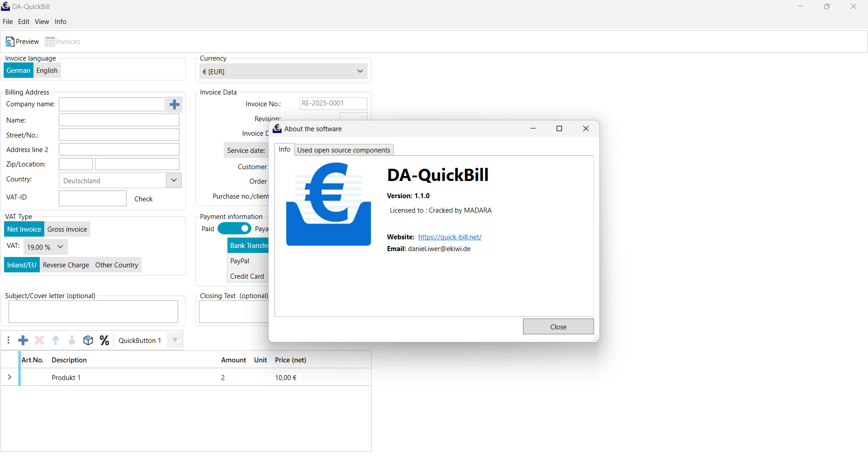Select Other Country option
This screenshot has width=868, height=466.
[117, 265]
